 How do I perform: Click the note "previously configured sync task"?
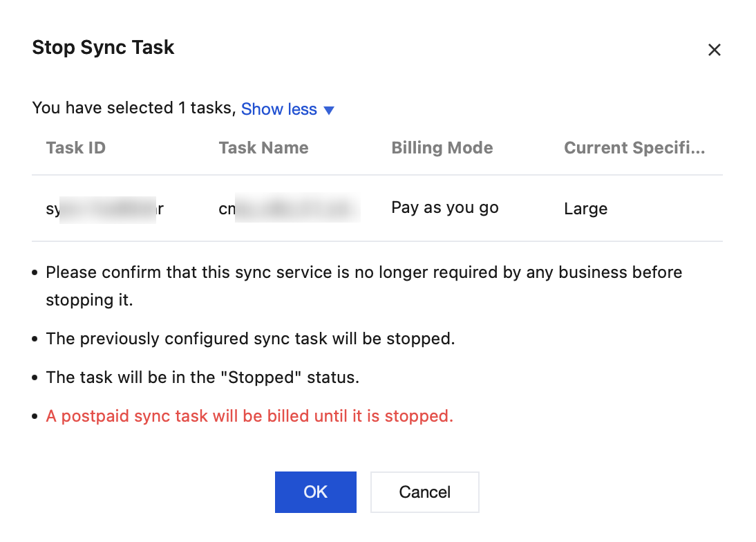pos(250,339)
